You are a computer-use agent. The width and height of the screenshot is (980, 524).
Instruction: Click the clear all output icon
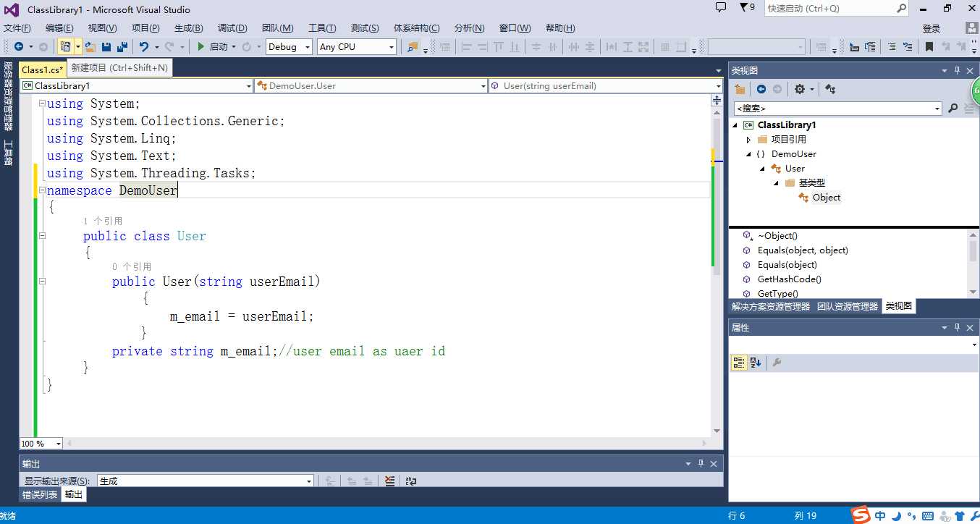(390, 481)
